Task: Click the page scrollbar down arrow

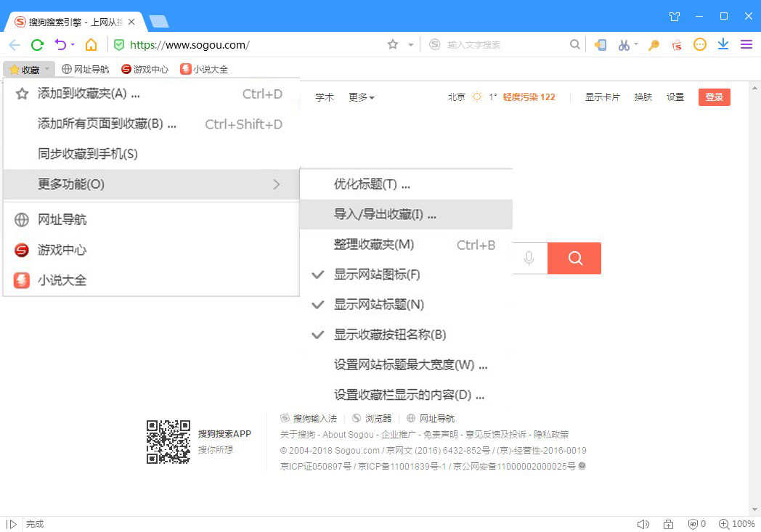Action: click(x=754, y=510)
